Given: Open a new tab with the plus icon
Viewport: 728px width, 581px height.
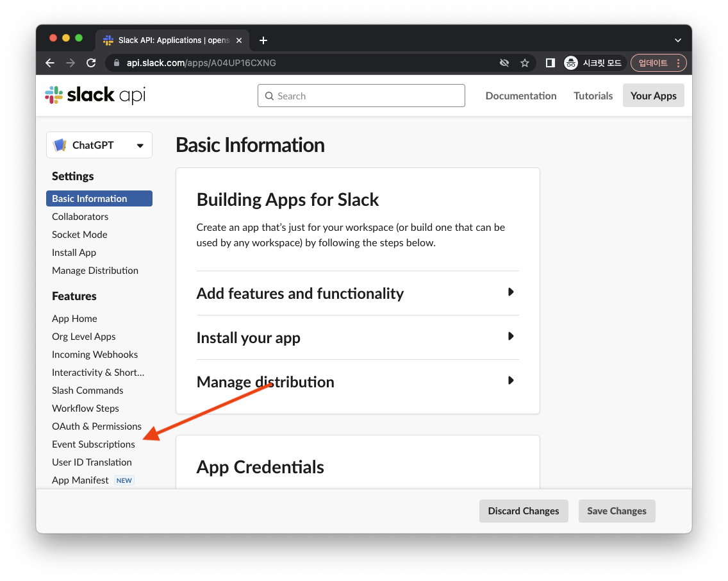Looking at the screenshot, I should click(263, 40).
